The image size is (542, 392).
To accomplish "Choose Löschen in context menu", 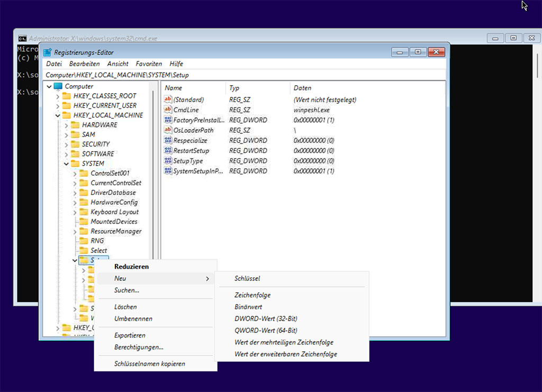I will pyautogui.click(x=156, y=307).
